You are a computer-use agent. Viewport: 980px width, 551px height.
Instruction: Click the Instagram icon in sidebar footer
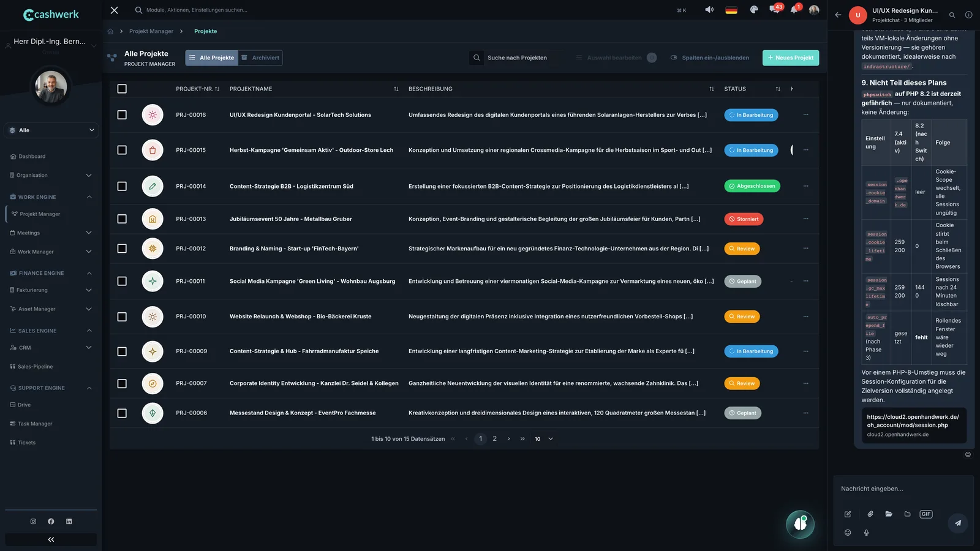click(33, 522)
